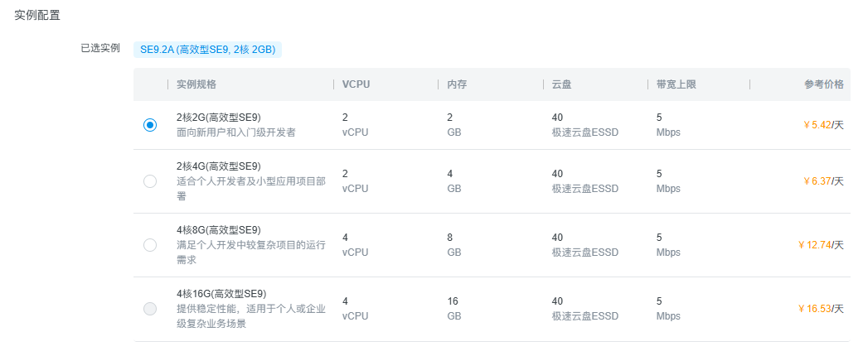868x356 pixels.
Task: Click the 内存 column header
Action: coord(456,84)
